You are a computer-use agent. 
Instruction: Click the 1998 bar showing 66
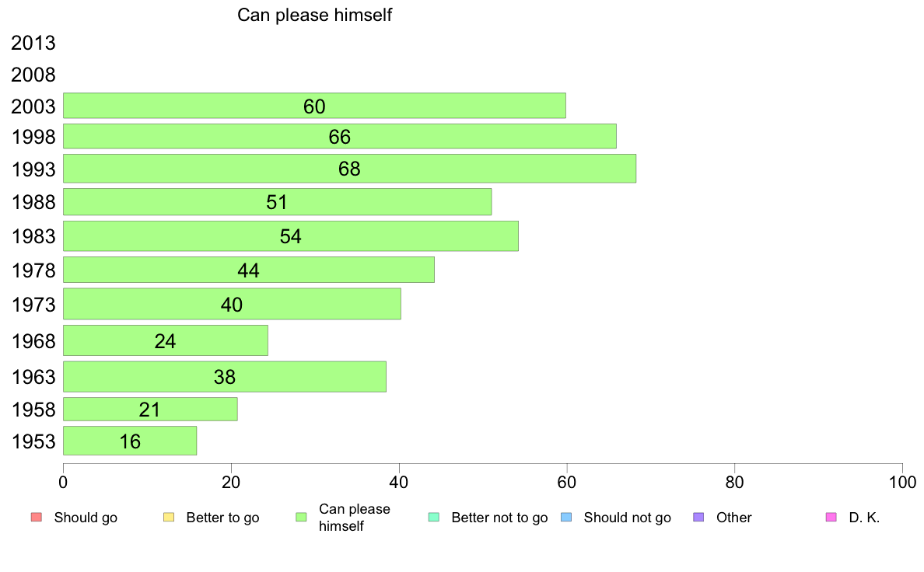tap(339, 136)
